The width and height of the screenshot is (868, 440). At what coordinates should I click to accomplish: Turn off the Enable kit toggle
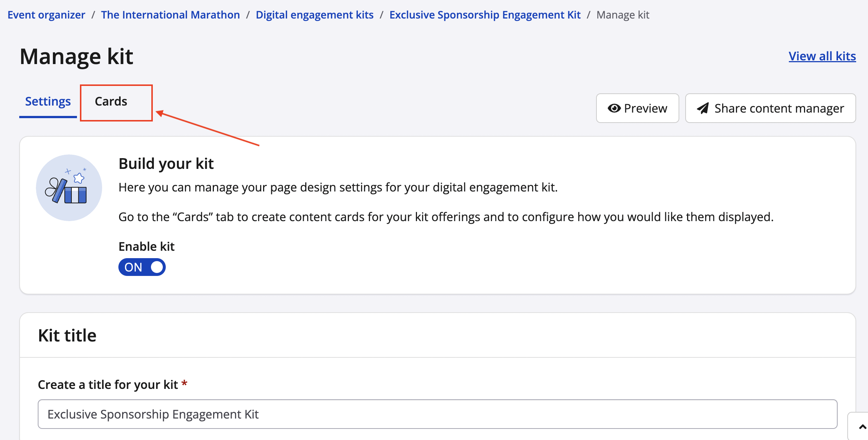coord(142,267)
